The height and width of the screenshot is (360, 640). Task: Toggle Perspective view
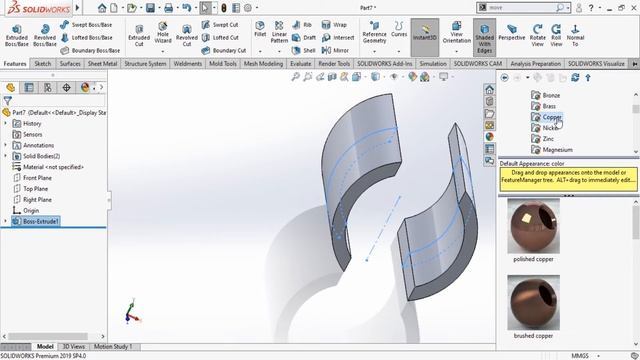click(511, 33)
